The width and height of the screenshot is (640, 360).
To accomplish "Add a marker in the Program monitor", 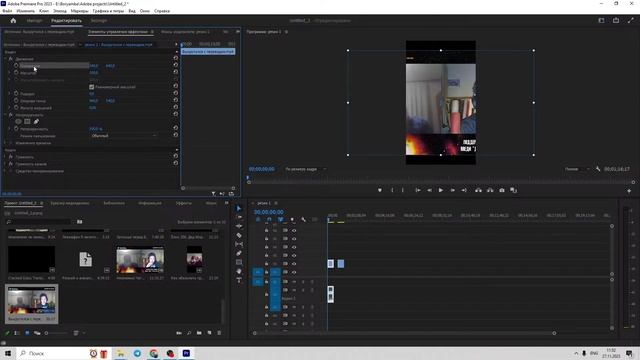I will tap(380, 190).
